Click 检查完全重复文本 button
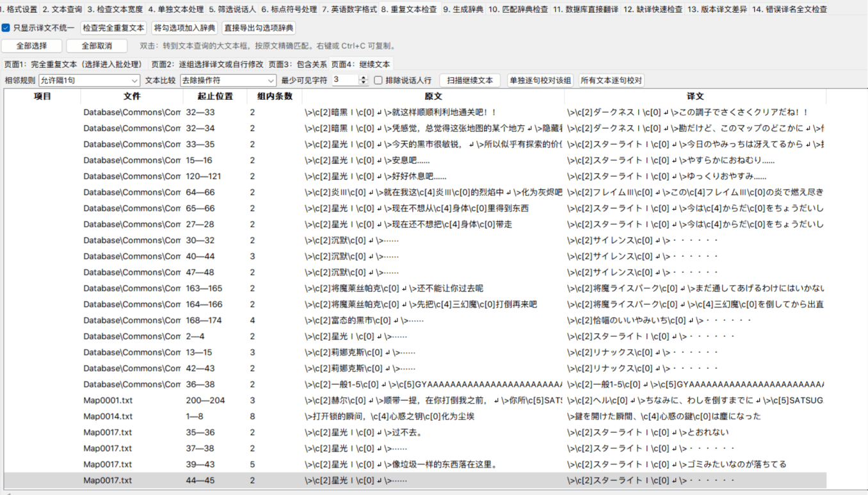The height and width of the screenshot is (495, 868). (114, 28)
